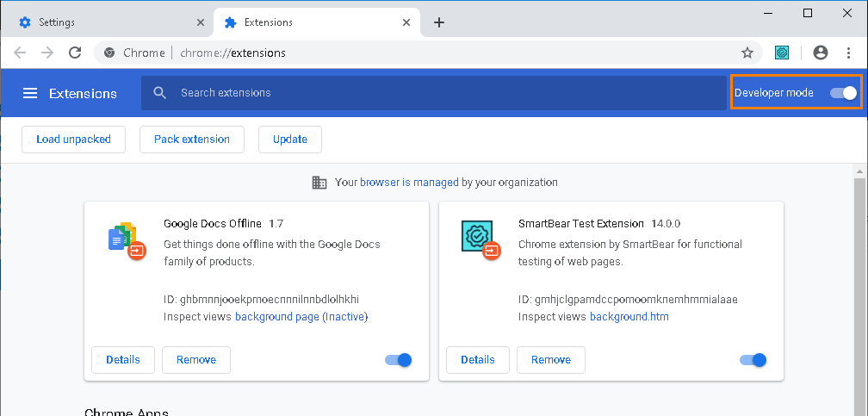Close the Extensions tab
Image resolution: width=868 pixels, height=416 pixels.
click(x=406, y=22)
